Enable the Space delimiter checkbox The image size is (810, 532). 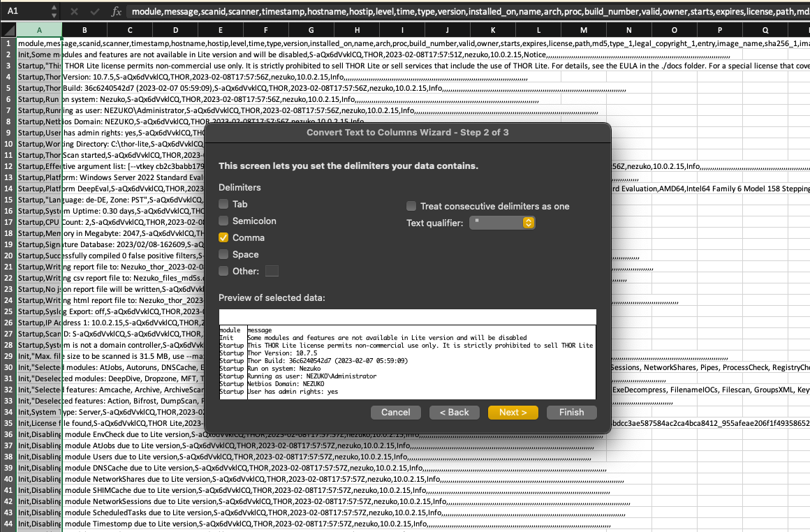[x=223, y=254]
